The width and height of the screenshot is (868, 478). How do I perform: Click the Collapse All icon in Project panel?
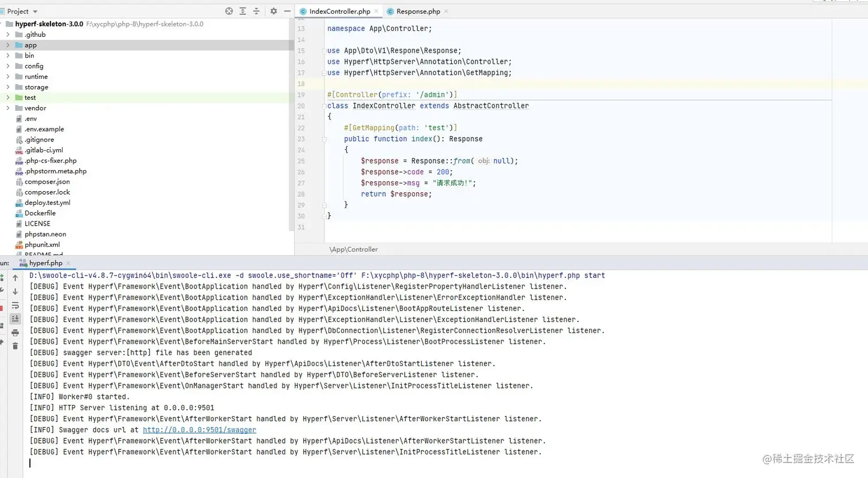pos(257,11)
